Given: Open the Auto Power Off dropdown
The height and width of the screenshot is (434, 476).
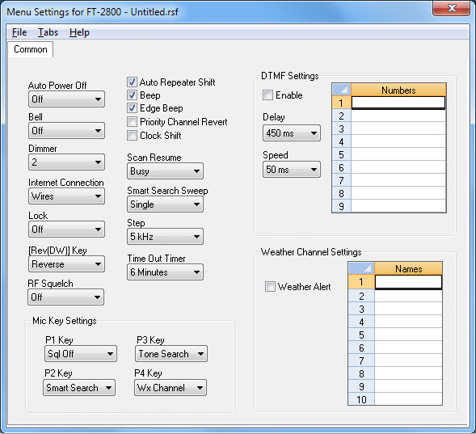Looking at the screenshot, I should pyautogui.click(x=66, y=99).
